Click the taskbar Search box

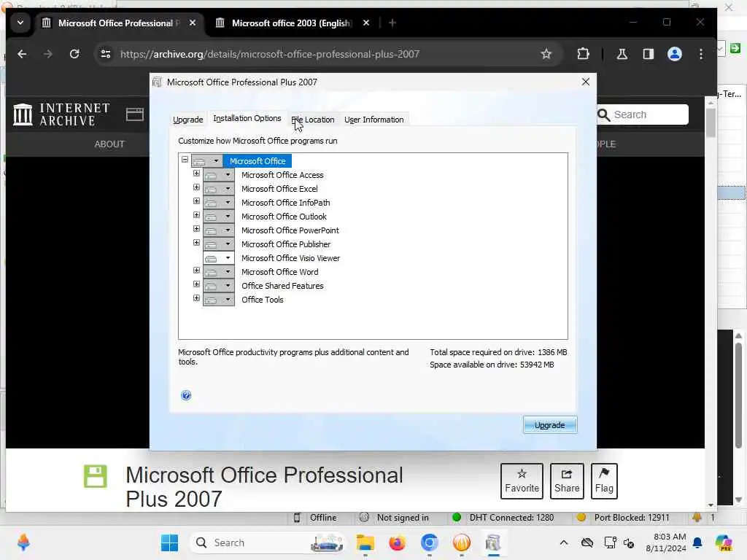pos(268,542)
